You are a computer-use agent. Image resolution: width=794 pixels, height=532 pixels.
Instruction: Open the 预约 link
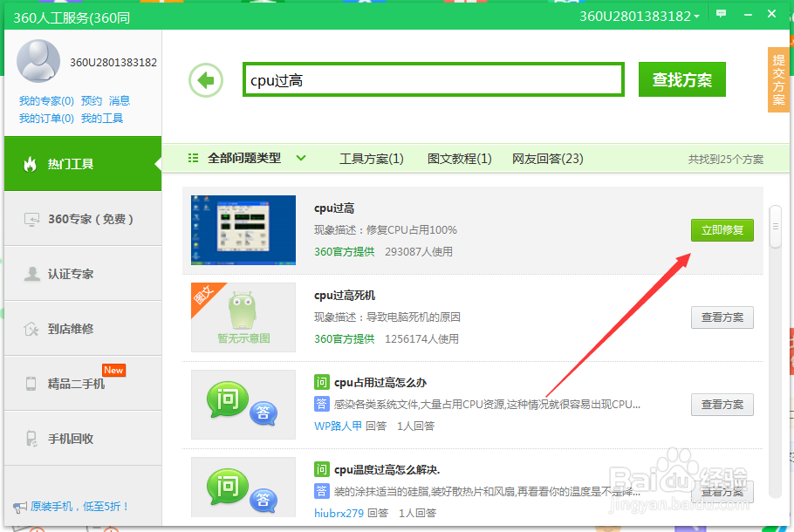click(x=92, y=100)
